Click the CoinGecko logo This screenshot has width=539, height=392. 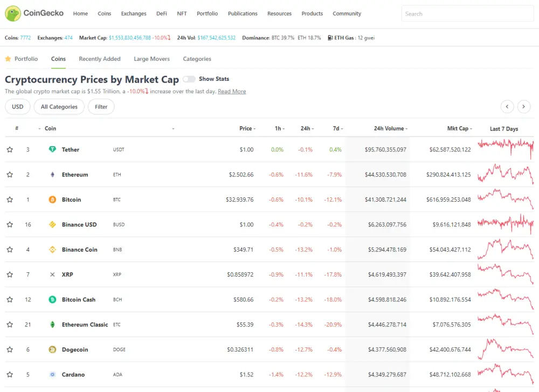(x=34, y=13)
